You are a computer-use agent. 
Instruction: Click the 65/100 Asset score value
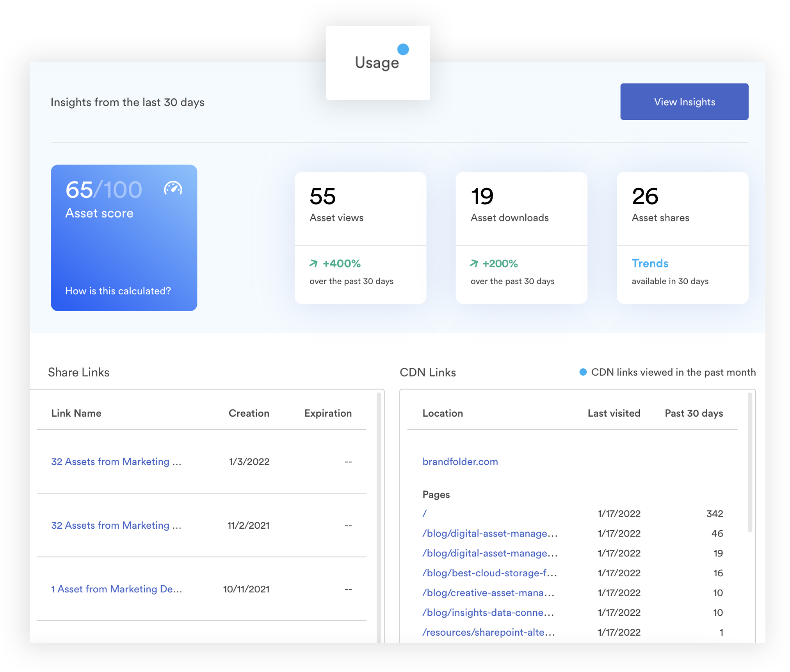click(x=103, y=190)
